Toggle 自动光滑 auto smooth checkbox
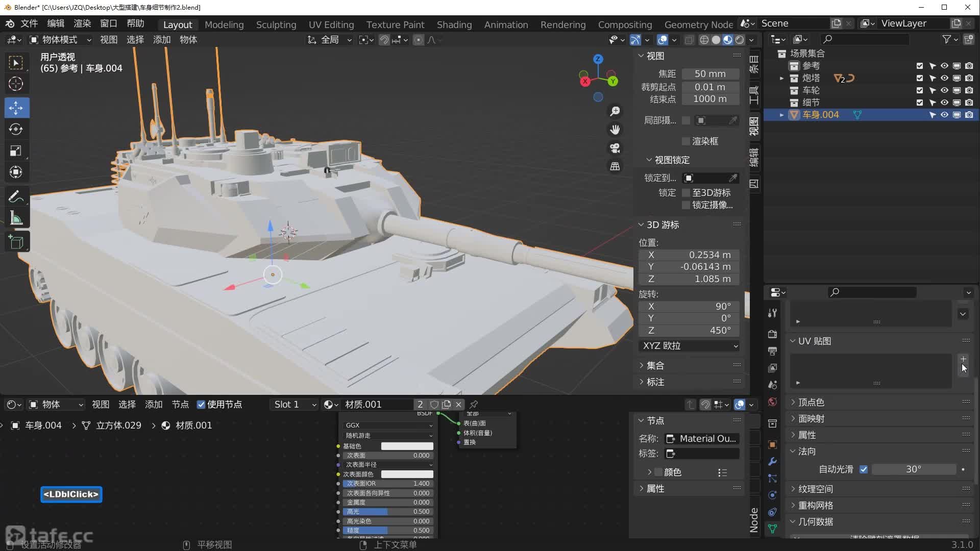980x551 pixels. 864,469
